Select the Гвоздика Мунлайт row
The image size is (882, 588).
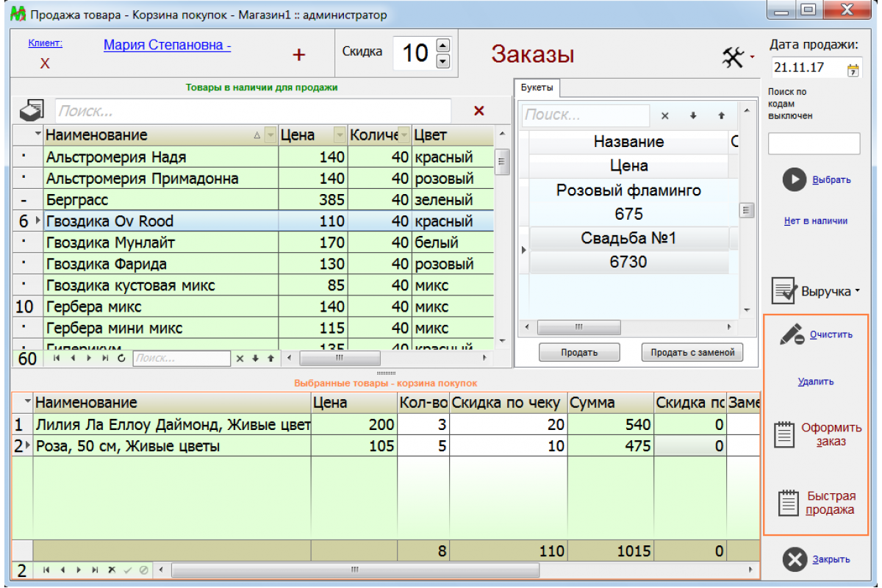tap(254, 243)
